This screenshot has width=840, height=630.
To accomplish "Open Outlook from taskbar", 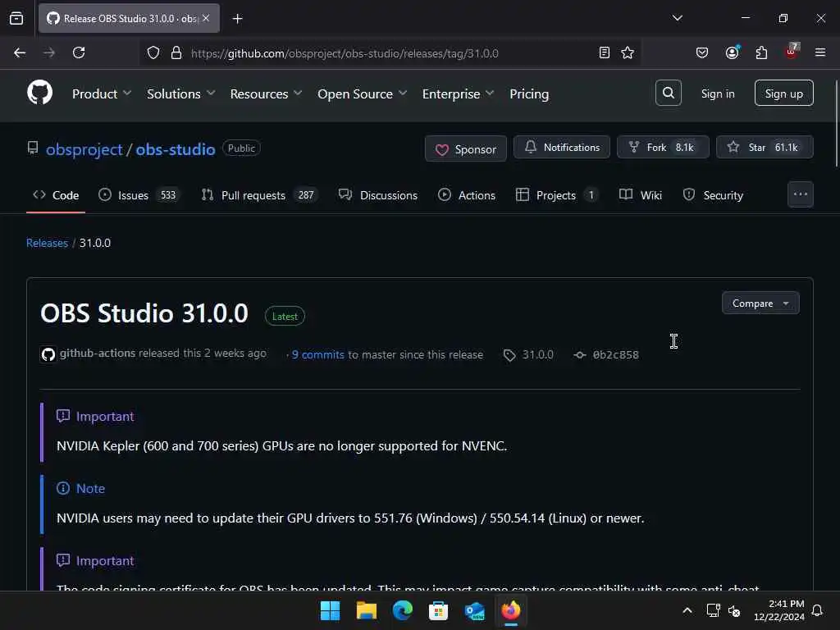I will (475, 610).
